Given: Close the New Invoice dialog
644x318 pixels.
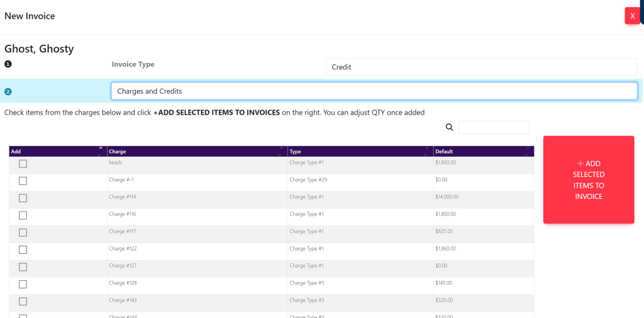Looking at the screenshot, I should pos(632,16).
